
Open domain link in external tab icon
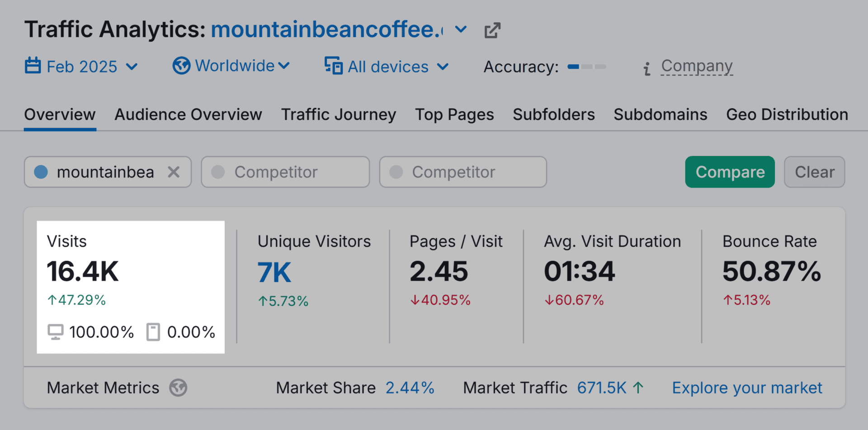click(492, 30)
